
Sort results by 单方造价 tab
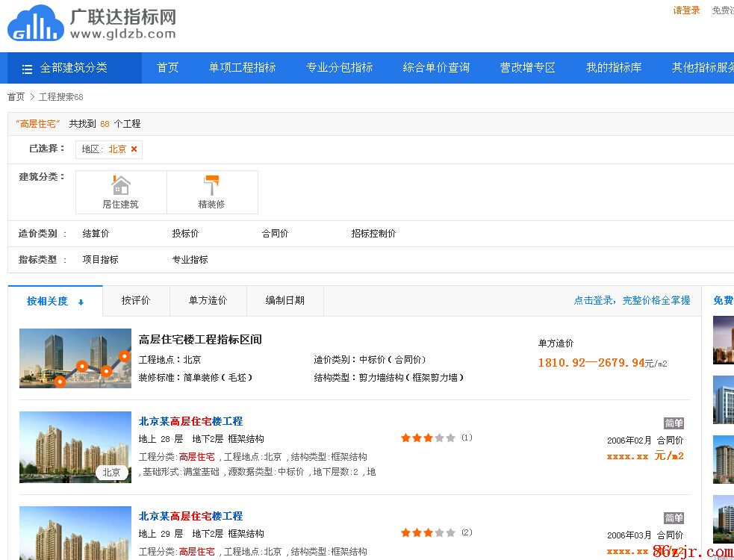pos(208,300)
